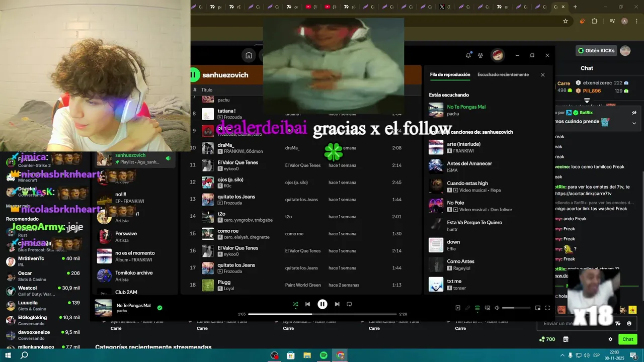Enter Spotify fullscreen mode
This screenshot has width=644, height=362.
[x=547, y=308]
